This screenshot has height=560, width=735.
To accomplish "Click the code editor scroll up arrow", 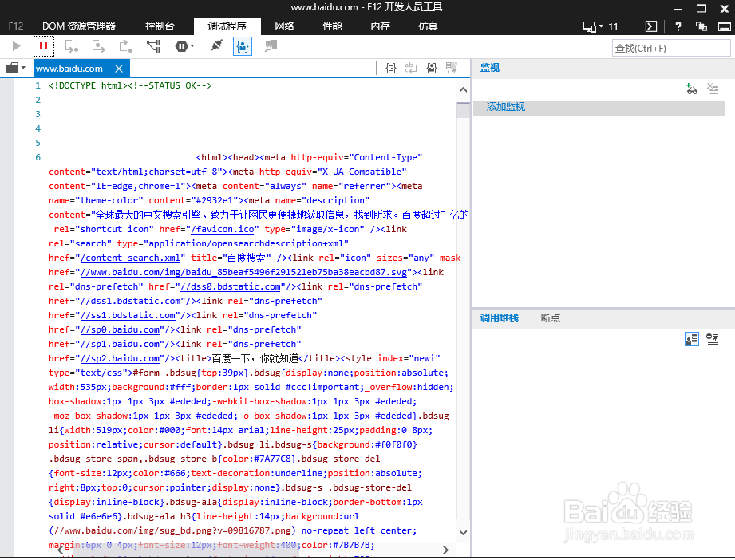I will tap(463, 89).
